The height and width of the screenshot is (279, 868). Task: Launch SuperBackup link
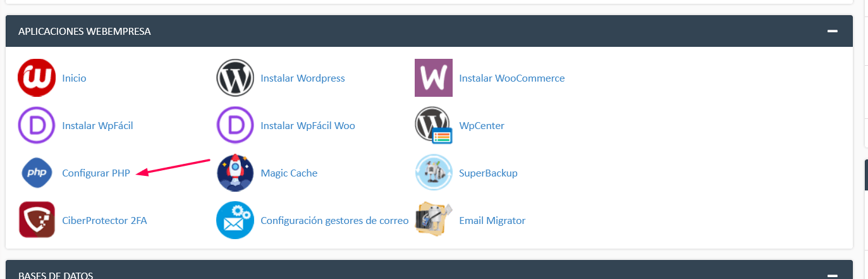(x=488, y=173)
